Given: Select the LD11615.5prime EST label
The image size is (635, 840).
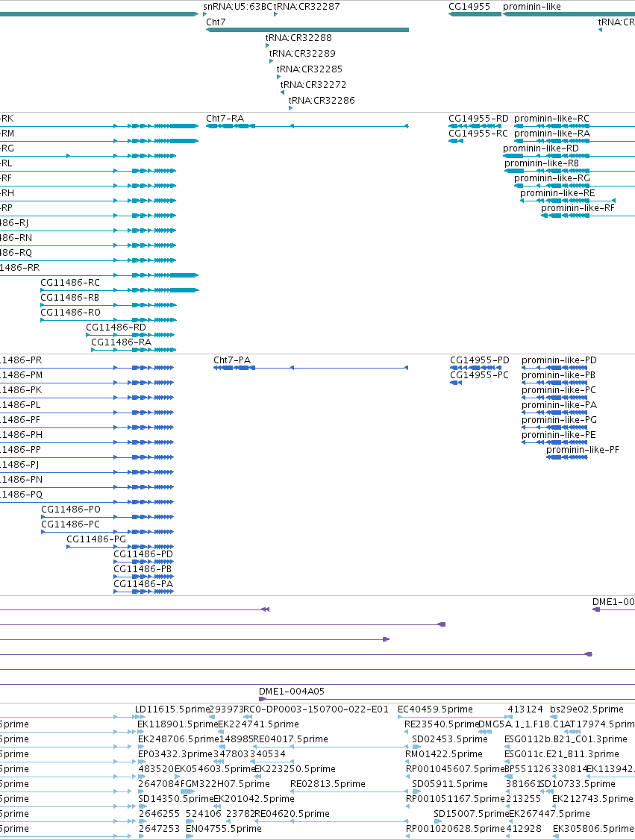Looking at the screenshot, I should [172, 709].
